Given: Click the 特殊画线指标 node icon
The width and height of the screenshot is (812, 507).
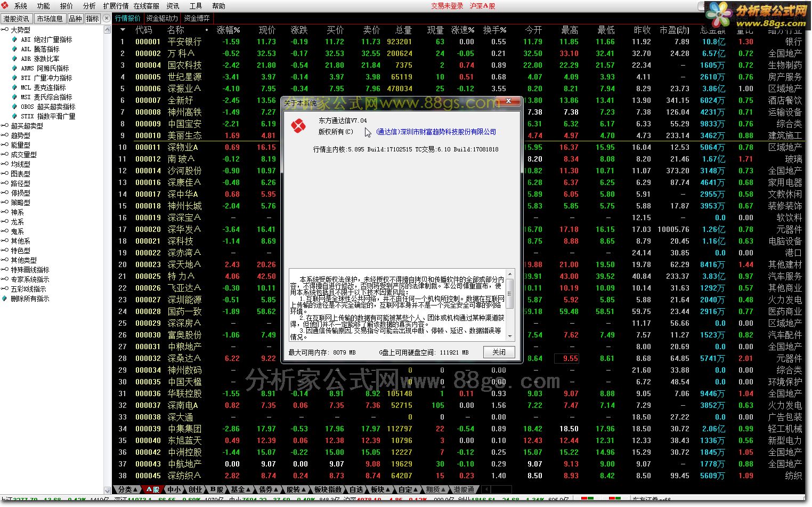Looking at the screenshot, I should 5,270.
